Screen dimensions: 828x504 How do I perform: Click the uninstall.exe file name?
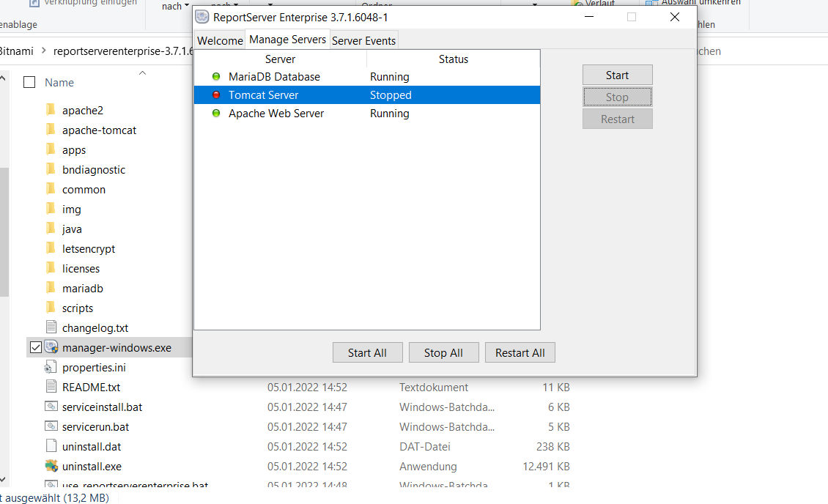point(92,466)
